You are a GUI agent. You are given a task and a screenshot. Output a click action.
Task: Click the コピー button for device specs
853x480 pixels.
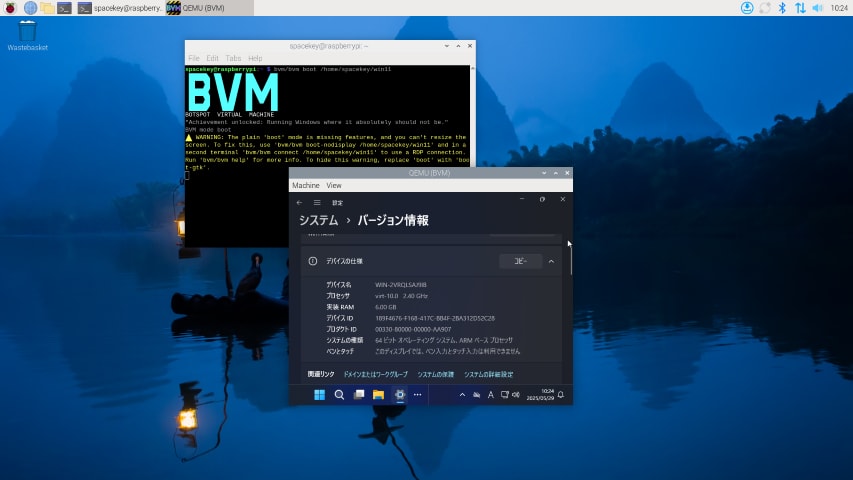[521, 261]
